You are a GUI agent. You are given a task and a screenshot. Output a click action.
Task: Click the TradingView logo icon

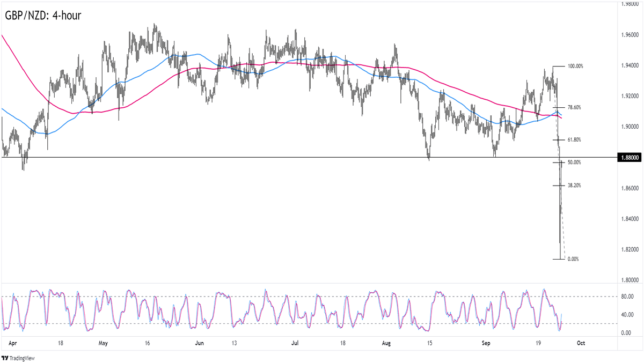(5, 358)
